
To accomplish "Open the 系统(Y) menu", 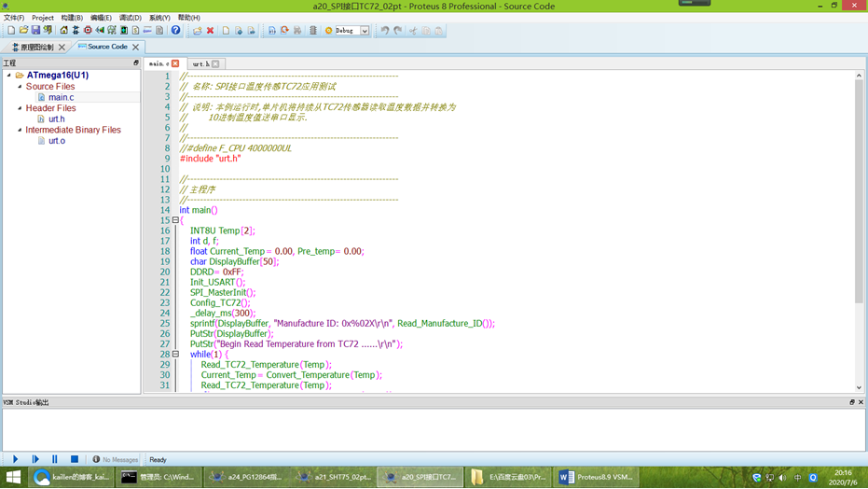I will point(159,18).
